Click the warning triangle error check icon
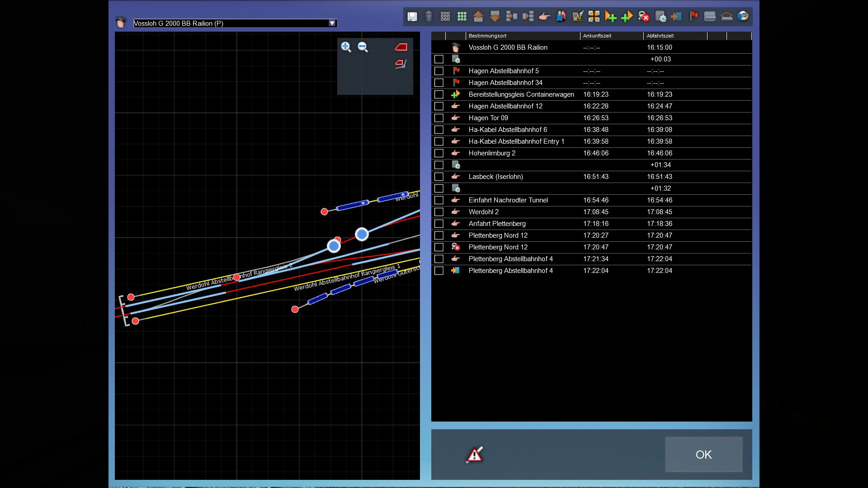 point(474,455)
